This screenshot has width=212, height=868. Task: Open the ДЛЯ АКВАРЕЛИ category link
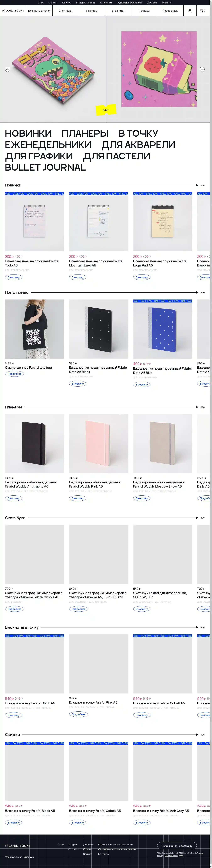[138, 145]
